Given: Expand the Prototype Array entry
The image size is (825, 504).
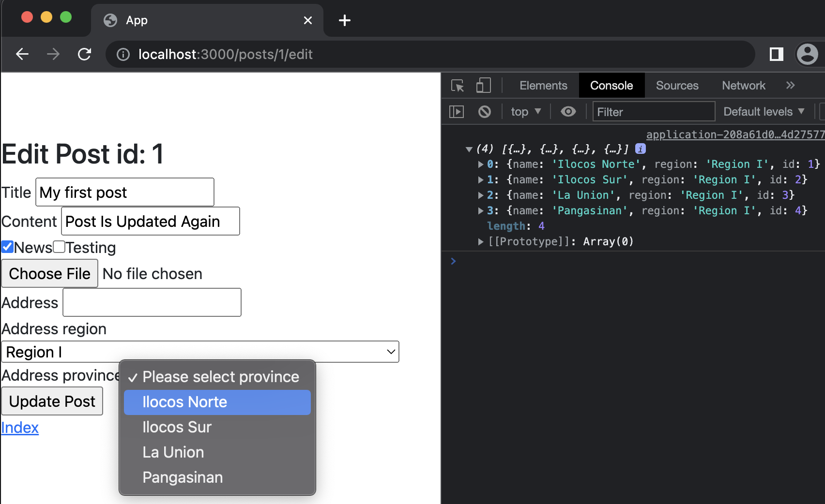Looking at the screenshot, I should [481, 242].
